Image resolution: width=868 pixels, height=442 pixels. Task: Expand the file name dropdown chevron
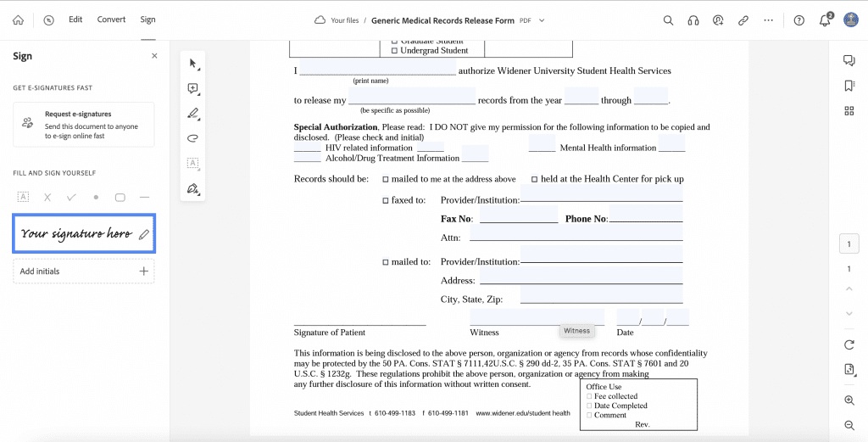tap(542, 20)
